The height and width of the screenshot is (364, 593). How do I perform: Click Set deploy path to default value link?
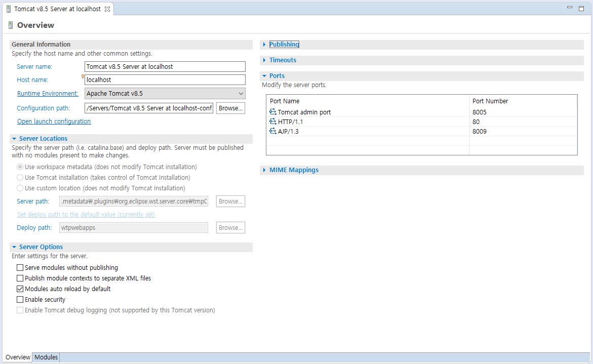coord(86,214)
